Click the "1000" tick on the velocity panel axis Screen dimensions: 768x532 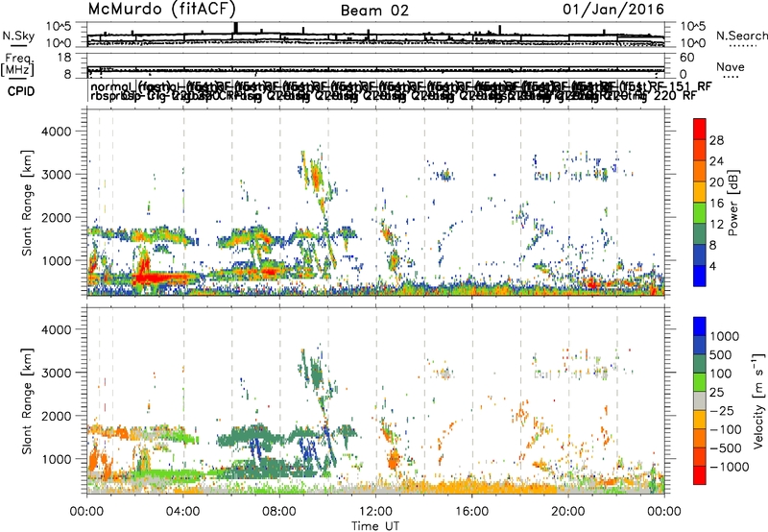tap(57, 459)
